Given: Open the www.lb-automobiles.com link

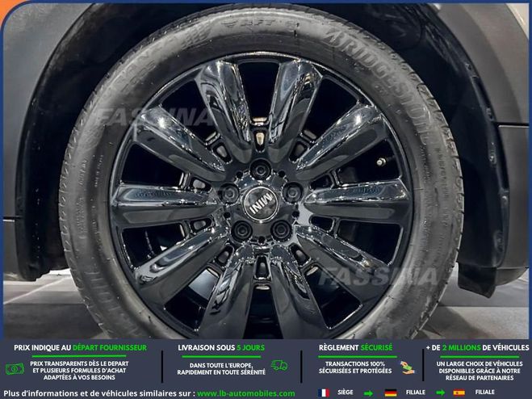Looking at the screenshot, I should pos(246,393).
